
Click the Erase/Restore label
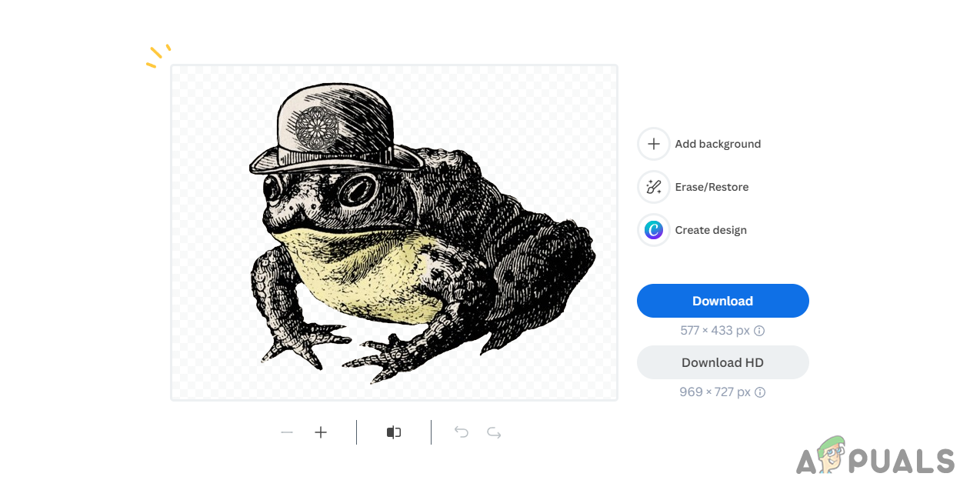(711, 187)
